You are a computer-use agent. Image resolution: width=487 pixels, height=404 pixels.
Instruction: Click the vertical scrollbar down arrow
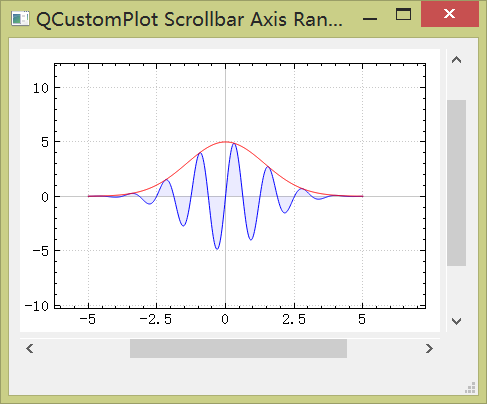point(456,321)
